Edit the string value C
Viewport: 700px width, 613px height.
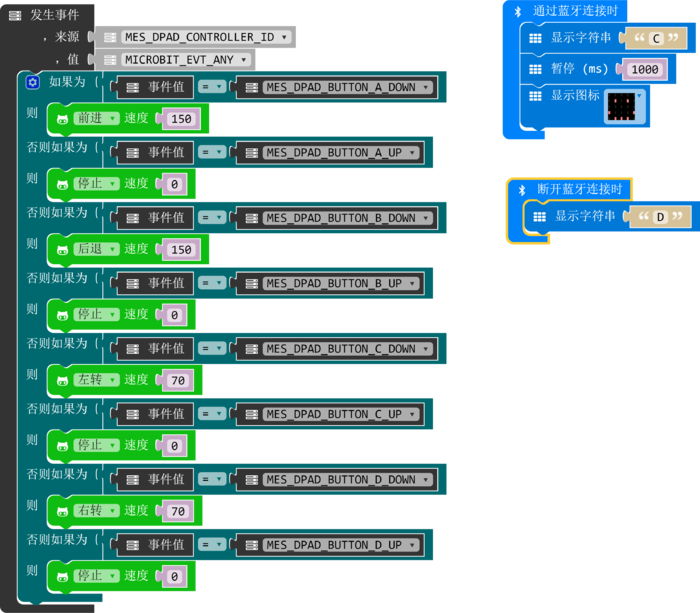(656, 39)
